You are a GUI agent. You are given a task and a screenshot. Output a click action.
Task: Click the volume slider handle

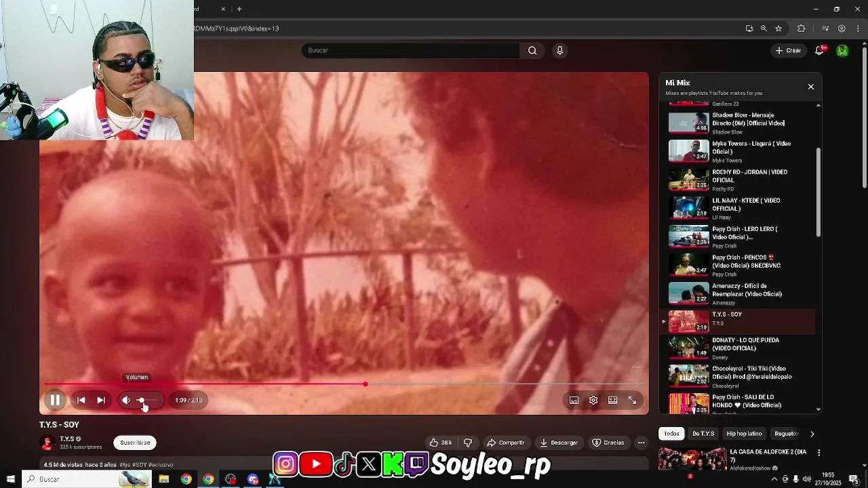pyautogui.click(x=141, y=400)
